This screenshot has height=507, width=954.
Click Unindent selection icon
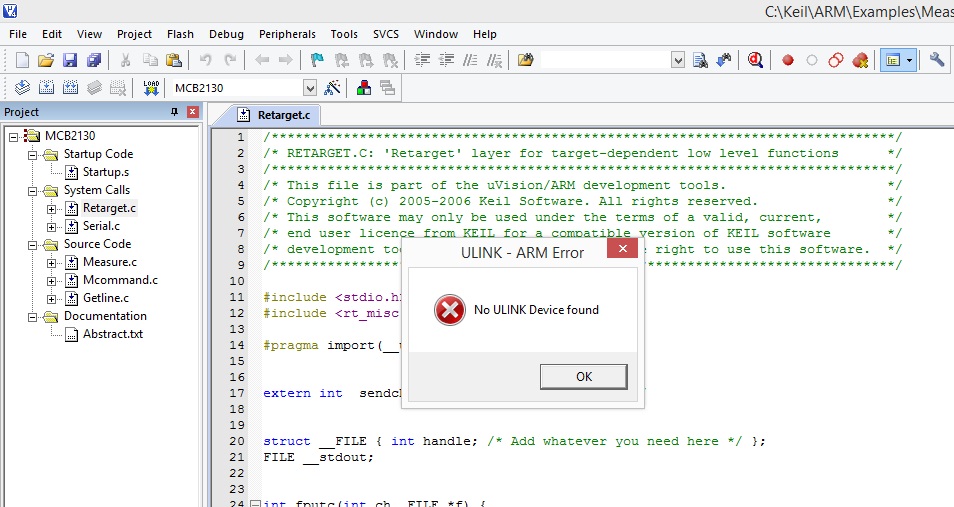point(446,60)
